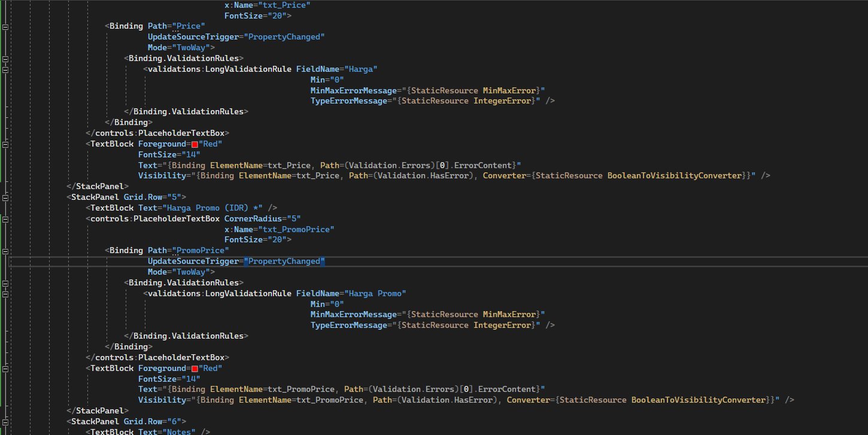This screenshot has width=868, height=435.
Task: Collapse the TextBlock fold near txt_PromoPrice error display
Action: (4, 368)
